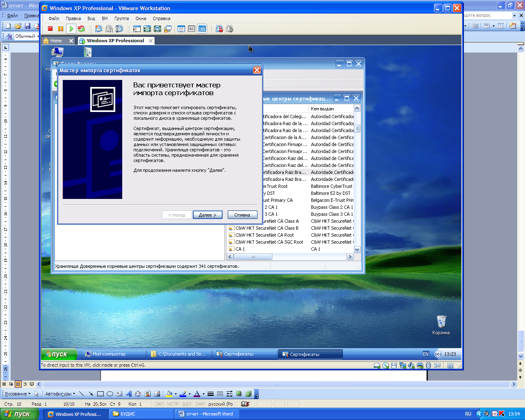
Task: Open the font color dropdown arrow
Action: pyautogui.click(x=203, y=394)
